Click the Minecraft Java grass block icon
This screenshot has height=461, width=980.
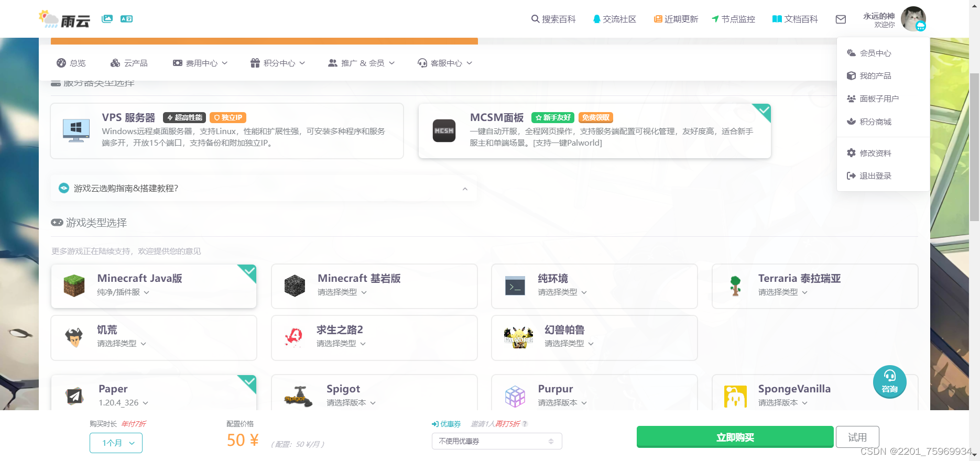click(x=74, y=286)
